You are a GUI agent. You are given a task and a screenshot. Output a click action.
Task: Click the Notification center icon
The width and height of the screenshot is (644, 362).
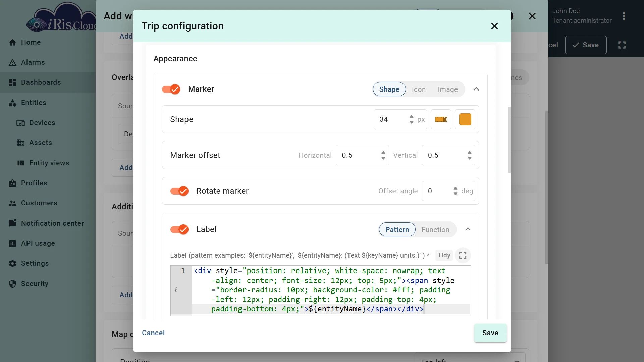tap(12, 223)
